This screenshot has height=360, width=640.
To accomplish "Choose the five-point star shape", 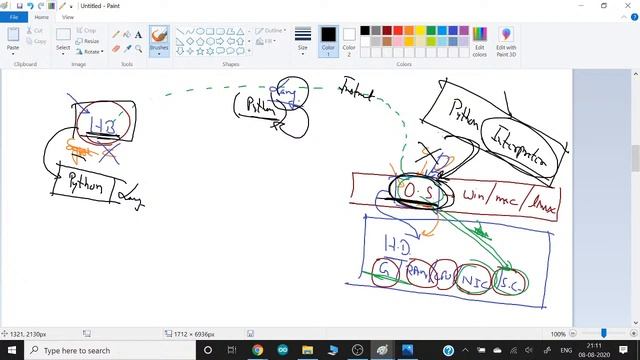I will tap(200, 51).
